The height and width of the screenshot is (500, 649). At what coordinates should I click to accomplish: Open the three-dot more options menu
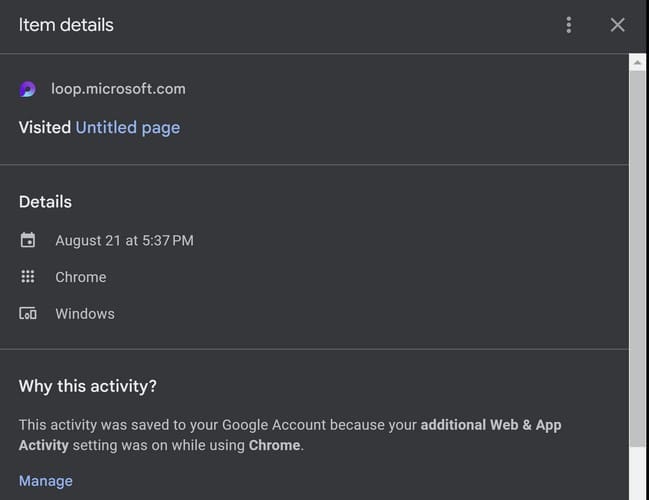[569, 25]
